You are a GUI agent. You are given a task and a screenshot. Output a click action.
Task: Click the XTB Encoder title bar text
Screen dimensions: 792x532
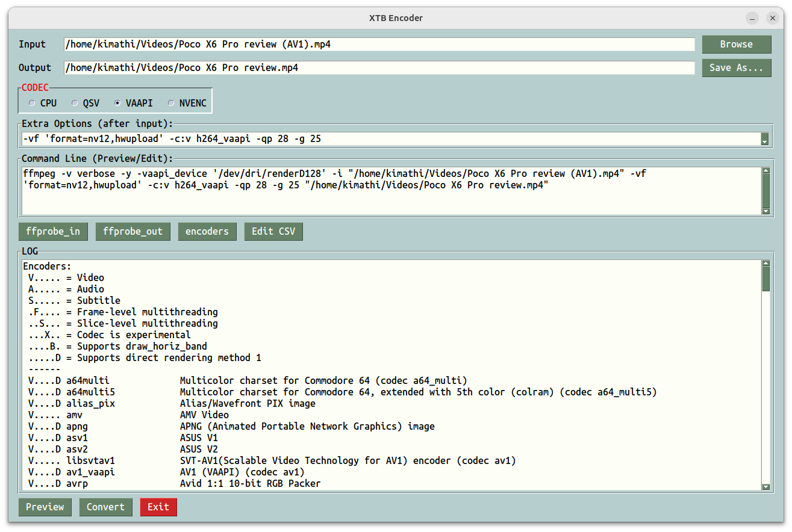(396, 18)
